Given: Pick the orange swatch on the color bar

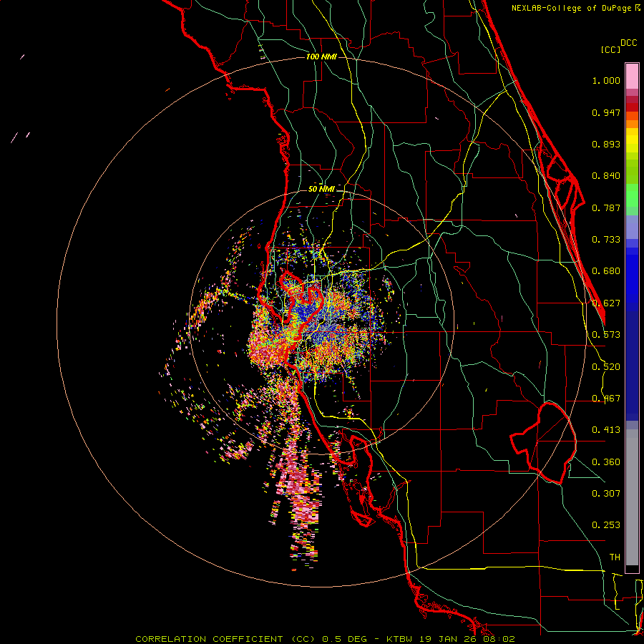Looking at the screenshot, I should [x=632, y=124].
